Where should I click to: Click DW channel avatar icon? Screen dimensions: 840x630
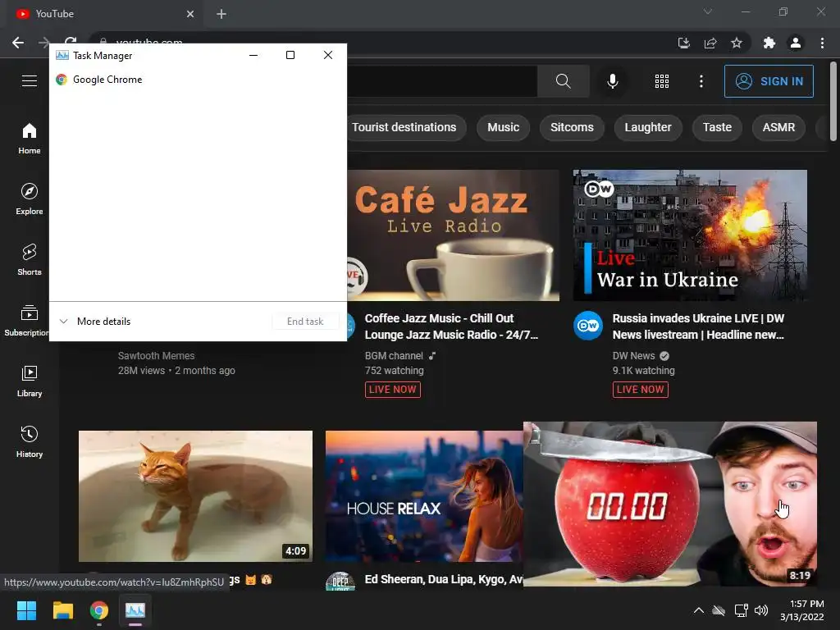point(588,326)
